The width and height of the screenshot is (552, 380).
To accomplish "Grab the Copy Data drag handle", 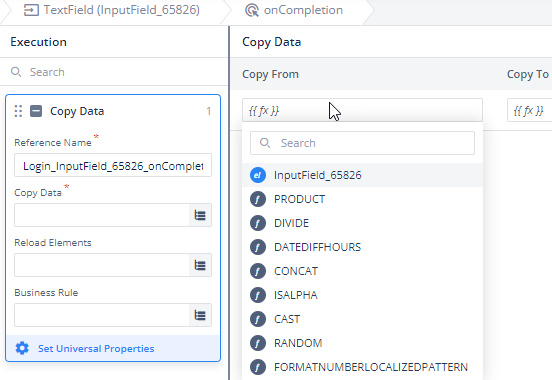I will (x=18, y=111).
